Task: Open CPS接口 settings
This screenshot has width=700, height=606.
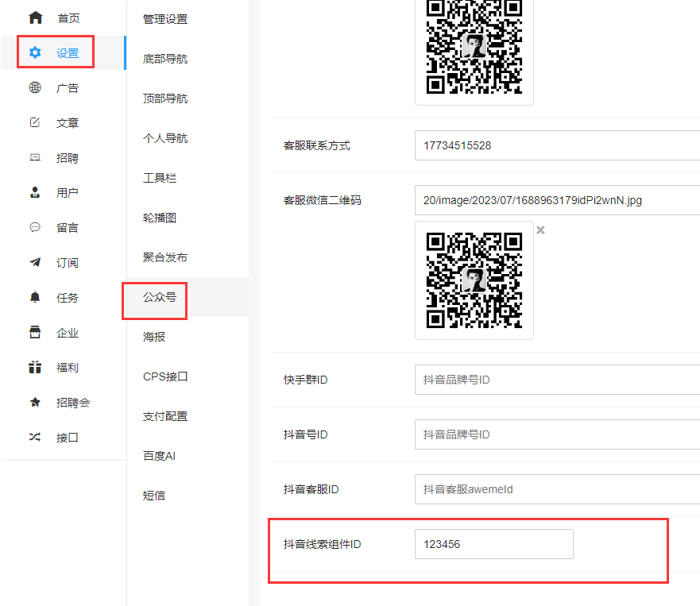Action: click(165, 376)
